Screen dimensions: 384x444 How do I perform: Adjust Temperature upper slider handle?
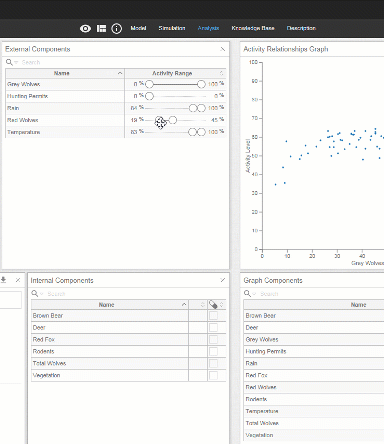coord(201,132)
